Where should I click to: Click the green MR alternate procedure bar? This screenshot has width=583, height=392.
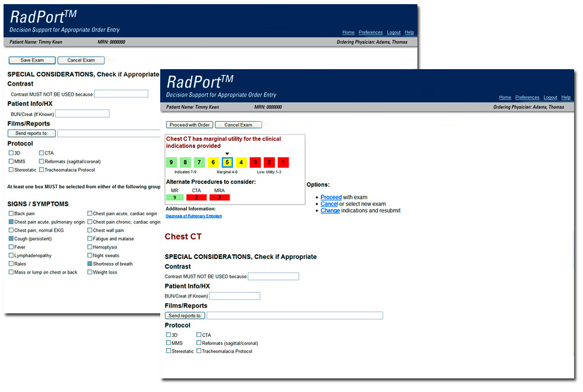pos(175,198)
